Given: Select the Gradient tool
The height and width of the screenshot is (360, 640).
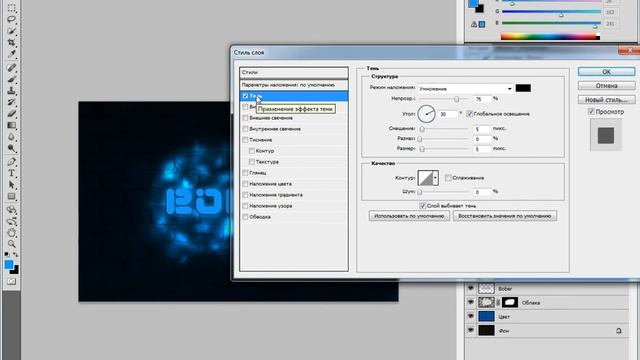Looking at the screenshot, I should (x=11, y=125).
